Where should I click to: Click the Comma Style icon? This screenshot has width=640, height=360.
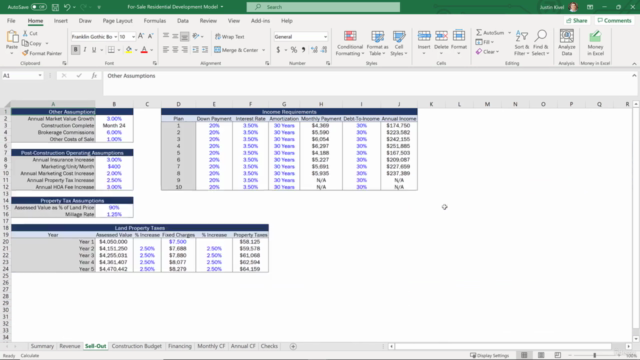pos(303,50)
